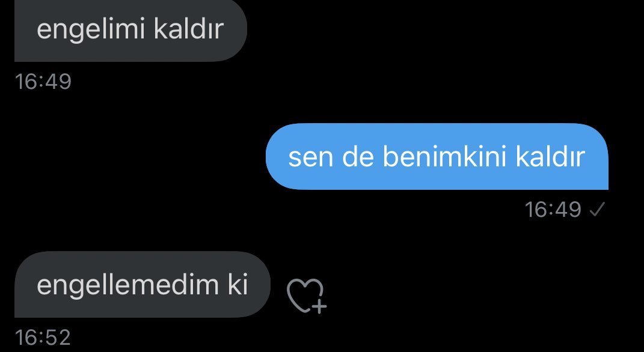
Task: Add a heart reaction to 'engellemedim ki'
Action: [x=307, y=296]
